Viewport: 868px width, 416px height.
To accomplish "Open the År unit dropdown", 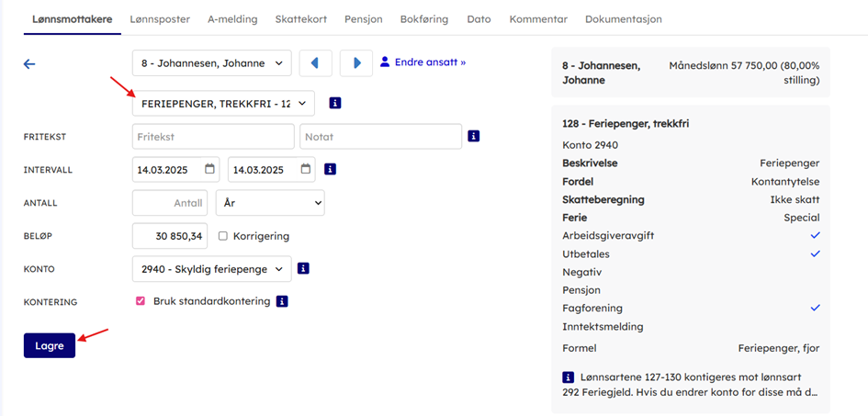I will tap(270, 203).
